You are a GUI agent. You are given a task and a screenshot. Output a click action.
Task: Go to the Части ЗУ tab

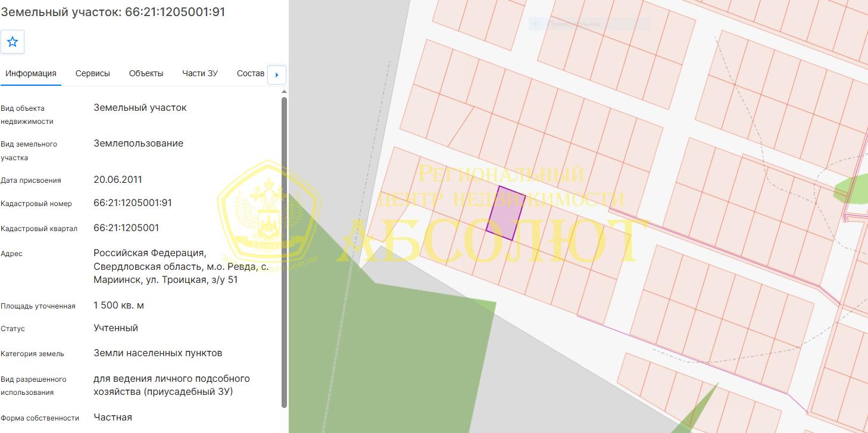200,73
